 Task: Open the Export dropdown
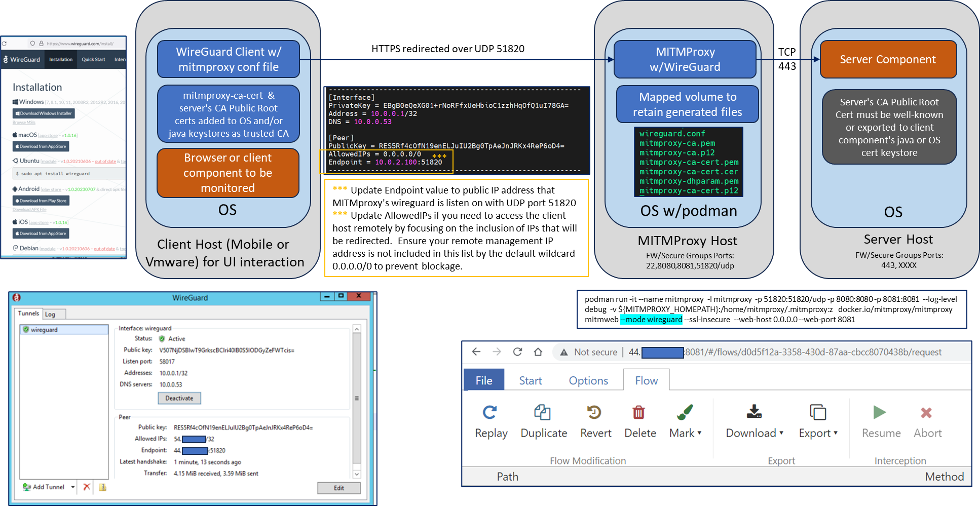tap(818, 421)
